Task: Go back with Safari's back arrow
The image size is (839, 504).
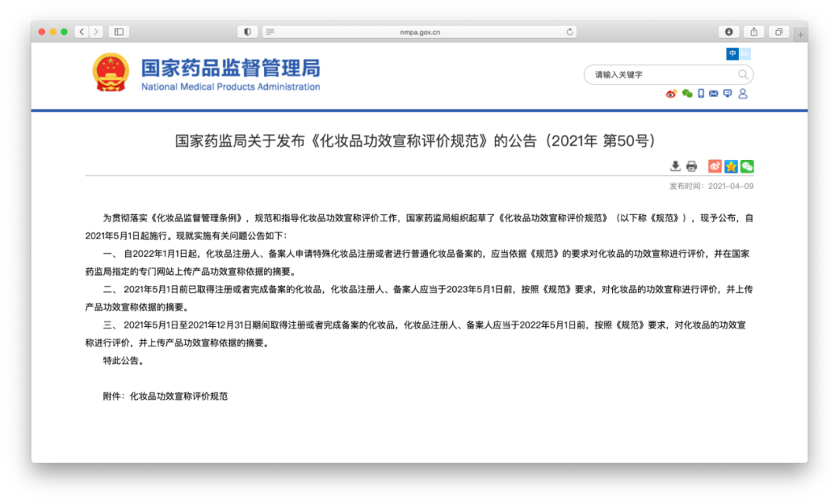Action: 82,32
